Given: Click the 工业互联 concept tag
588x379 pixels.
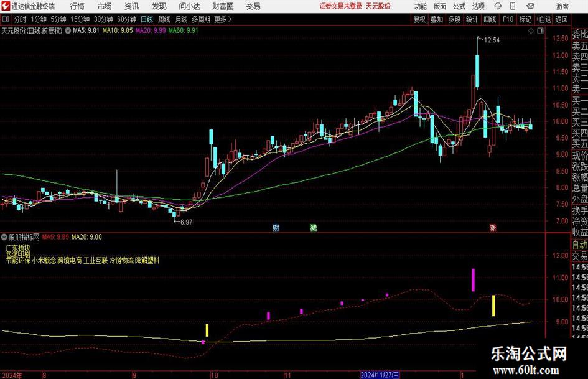Looking at the screenshot, I should point(96,260).
